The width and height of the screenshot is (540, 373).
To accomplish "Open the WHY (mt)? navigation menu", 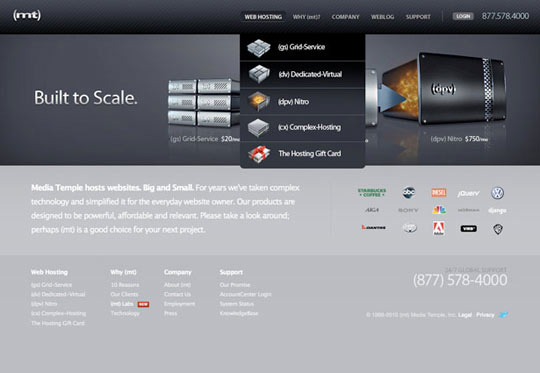I will [x=306, y=17].
